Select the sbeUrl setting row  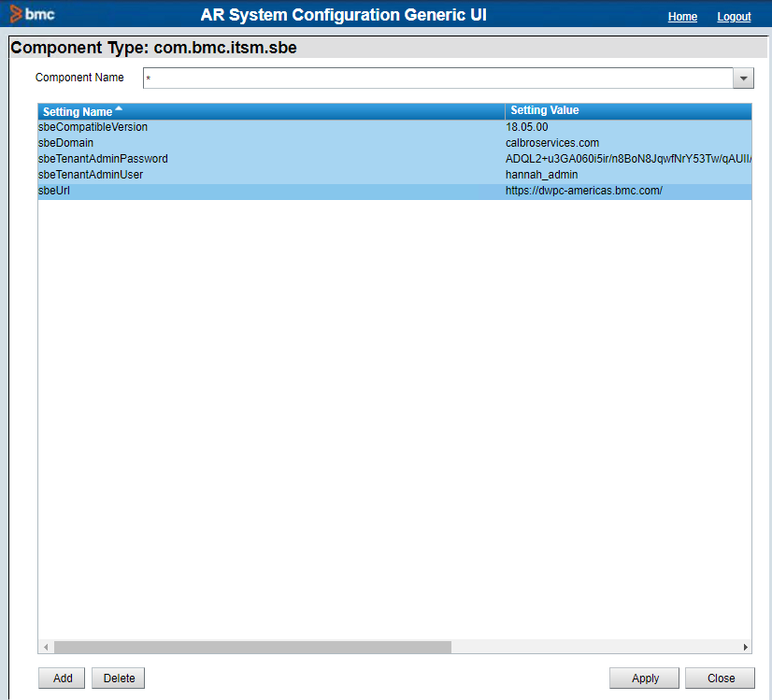(x=54, y=191)
